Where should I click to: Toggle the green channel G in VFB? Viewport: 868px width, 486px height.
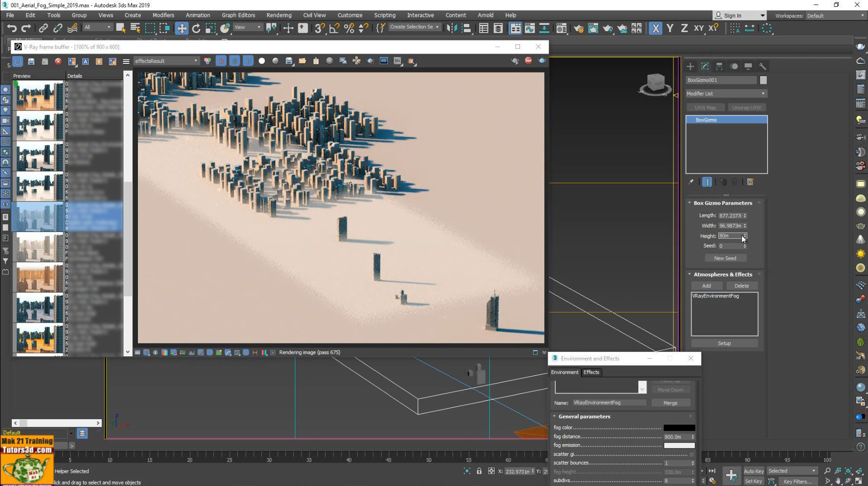(x=235, y=61)
